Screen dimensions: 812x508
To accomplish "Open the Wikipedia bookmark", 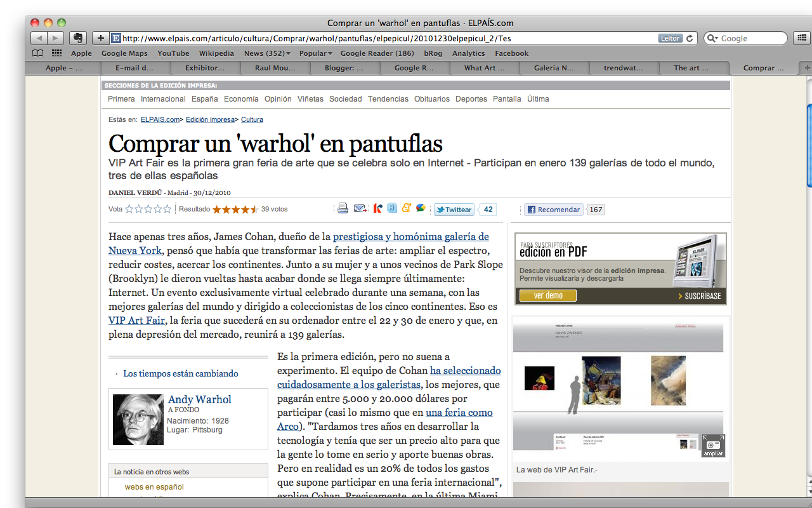I will coord(216,53).
